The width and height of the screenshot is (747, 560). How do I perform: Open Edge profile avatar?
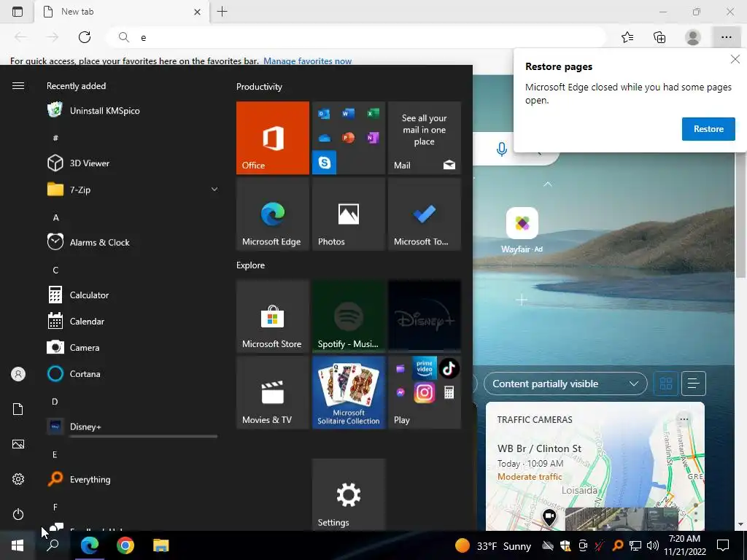[693, 37]
